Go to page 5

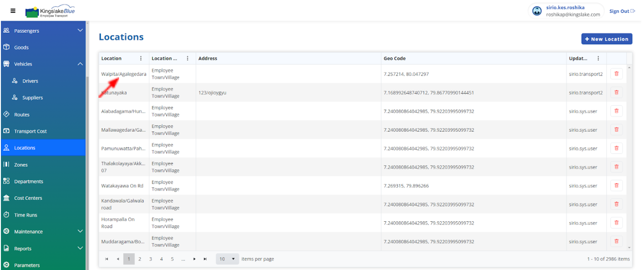[x=172, y=259]
